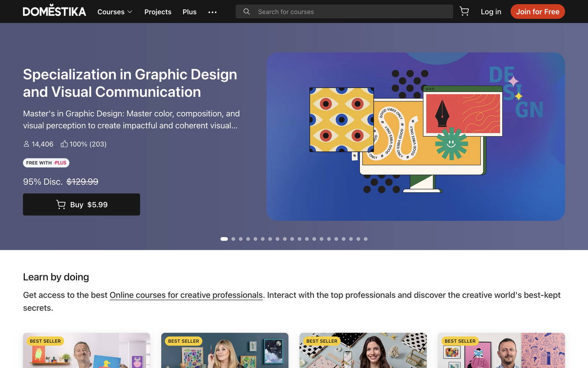Open the Graphic Design specialization title

coord(130,83)
